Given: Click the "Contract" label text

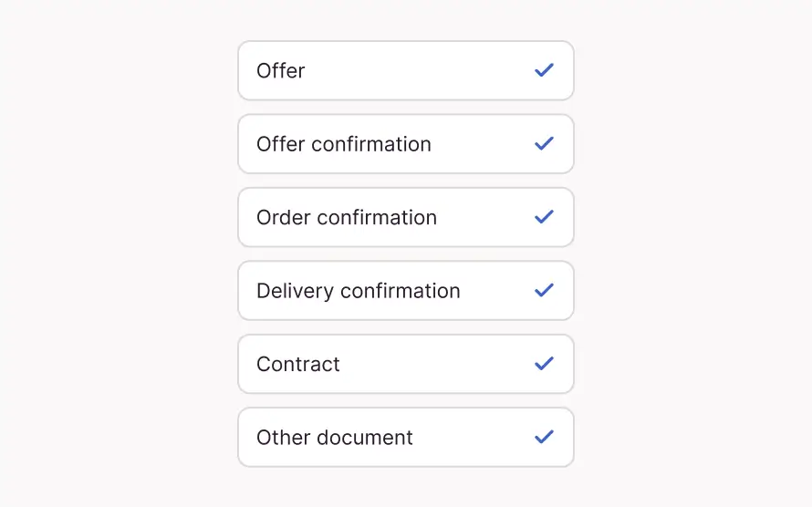Looking at the screenshot, I should click(298, 364).
